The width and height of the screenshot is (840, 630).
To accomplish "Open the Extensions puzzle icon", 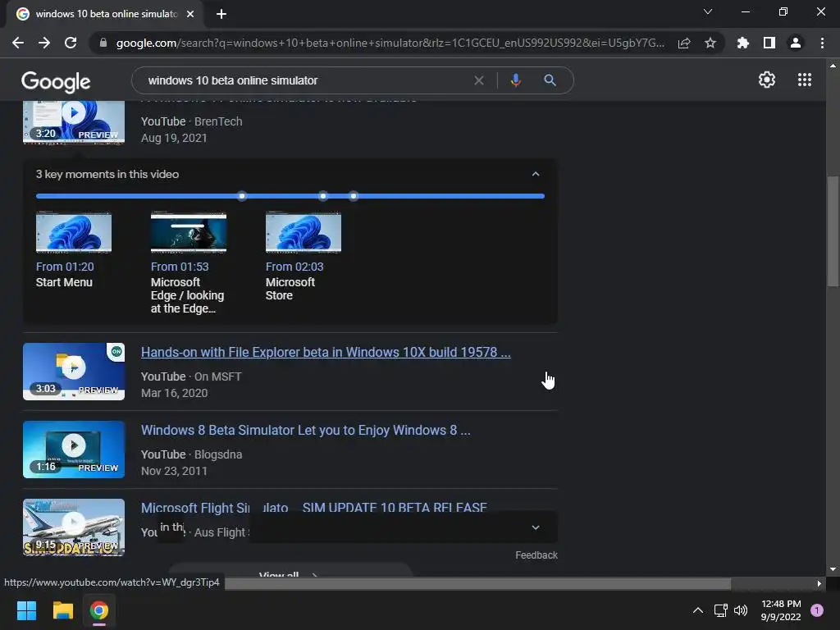I will tap(743, 43).
